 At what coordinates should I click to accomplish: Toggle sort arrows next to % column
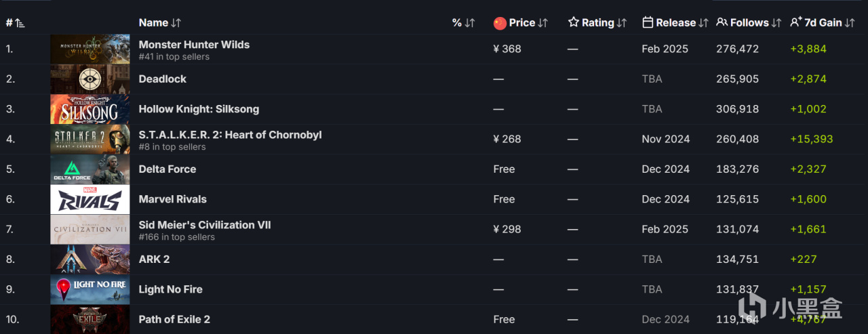(470, 23)
